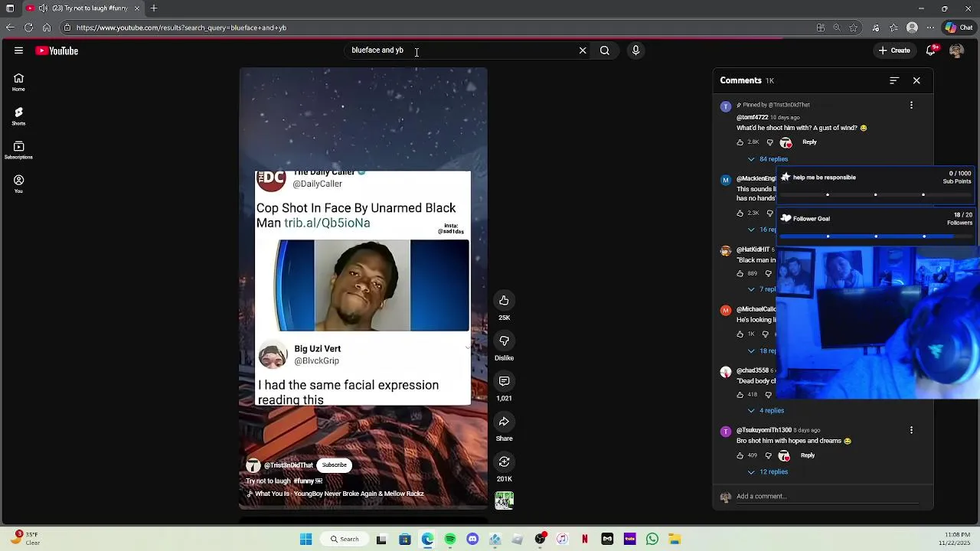This screenshot has height=551, width=980.
Task: Open YouTube account avatar menu
Action: (956, 51)
